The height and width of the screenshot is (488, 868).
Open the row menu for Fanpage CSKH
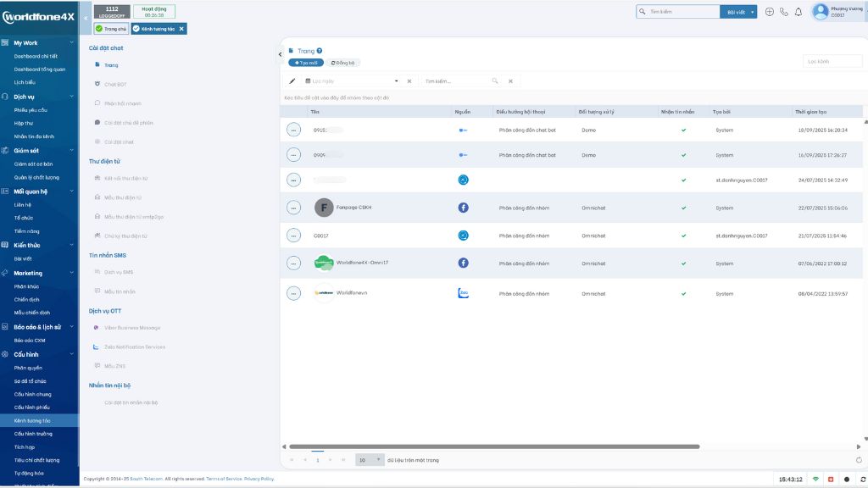click(x=293, y=208)
